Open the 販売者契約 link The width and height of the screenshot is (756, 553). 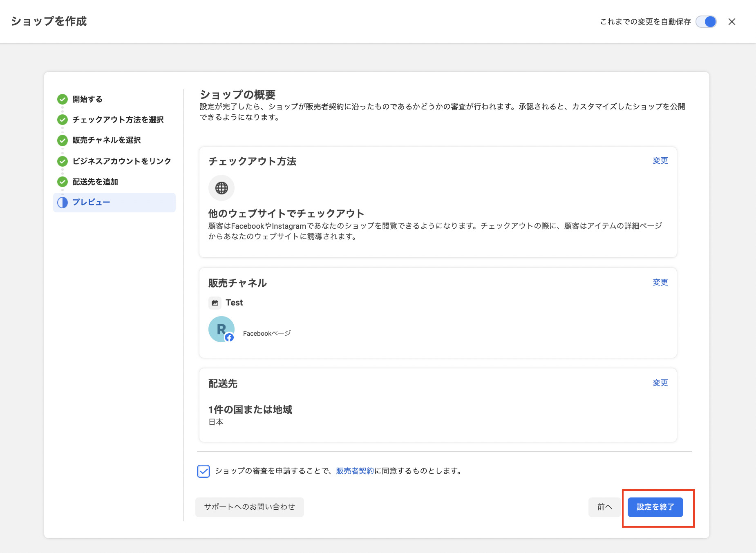[355, 471]
